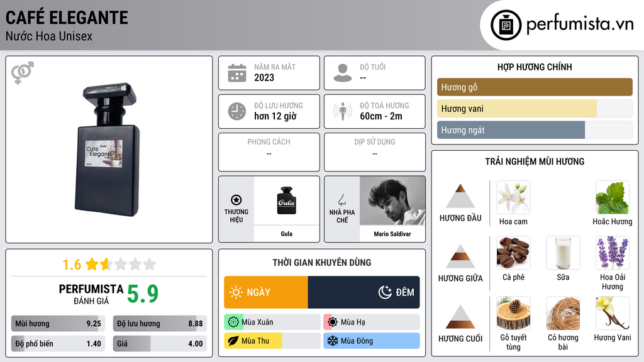Click the THỜI GIAN KHUYÊN DÙNG heading
This screenshot has width=644, height=362.
322,262
